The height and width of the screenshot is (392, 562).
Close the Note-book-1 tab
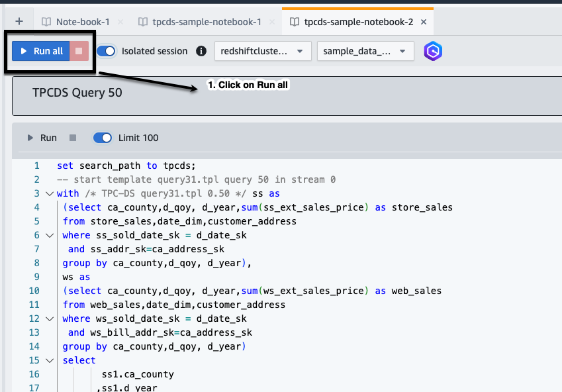120,22
